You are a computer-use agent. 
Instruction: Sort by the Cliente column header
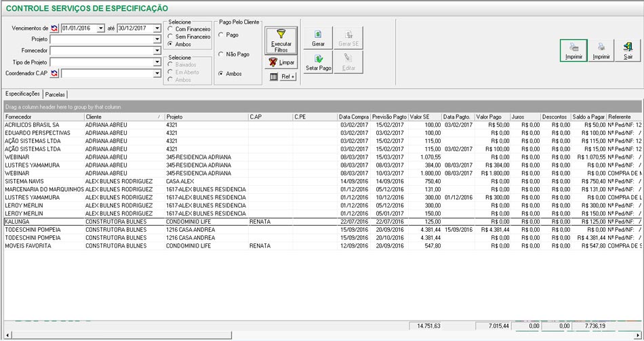[124, 117]
